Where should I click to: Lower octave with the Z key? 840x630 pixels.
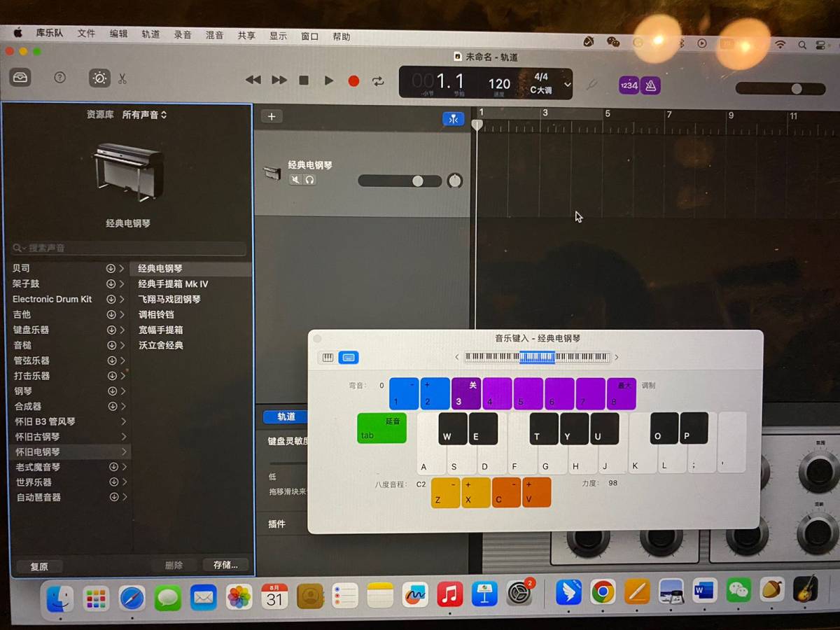pos(445,492)
